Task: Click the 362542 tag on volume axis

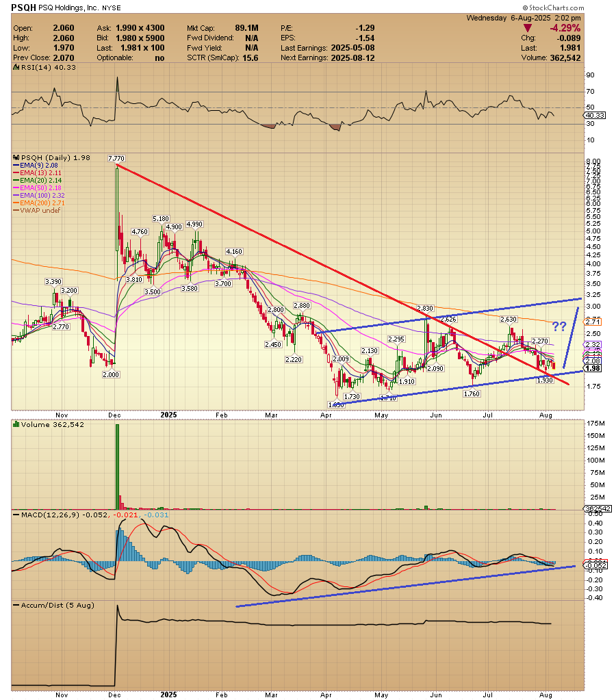Action: [598, 509]
